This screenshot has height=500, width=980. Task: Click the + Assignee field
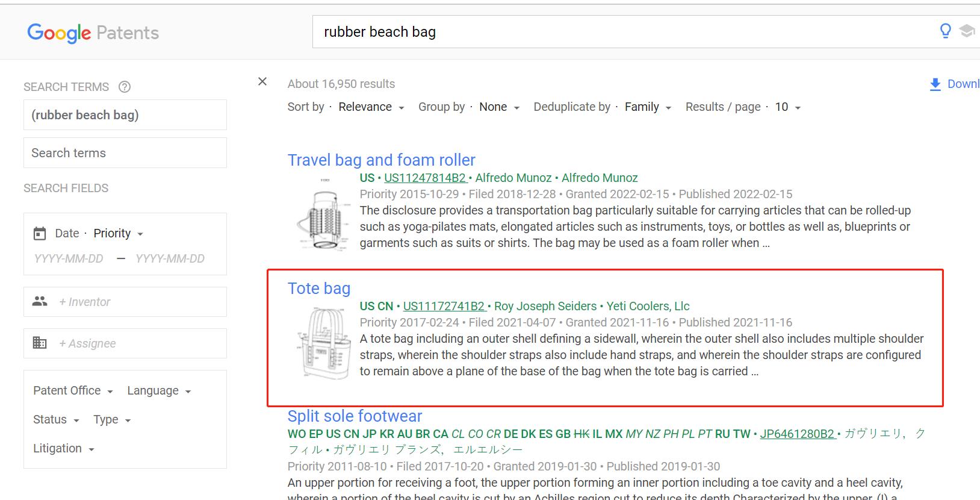[125, 343]
